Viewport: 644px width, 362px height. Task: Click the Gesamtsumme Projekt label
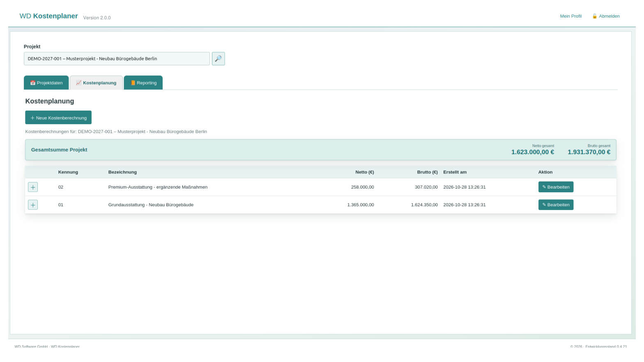click(59, 150)
